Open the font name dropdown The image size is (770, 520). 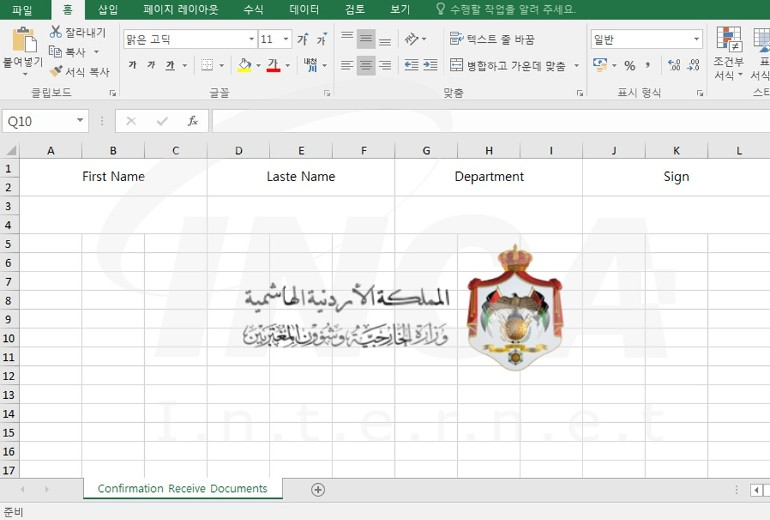[x=251, y=39]
